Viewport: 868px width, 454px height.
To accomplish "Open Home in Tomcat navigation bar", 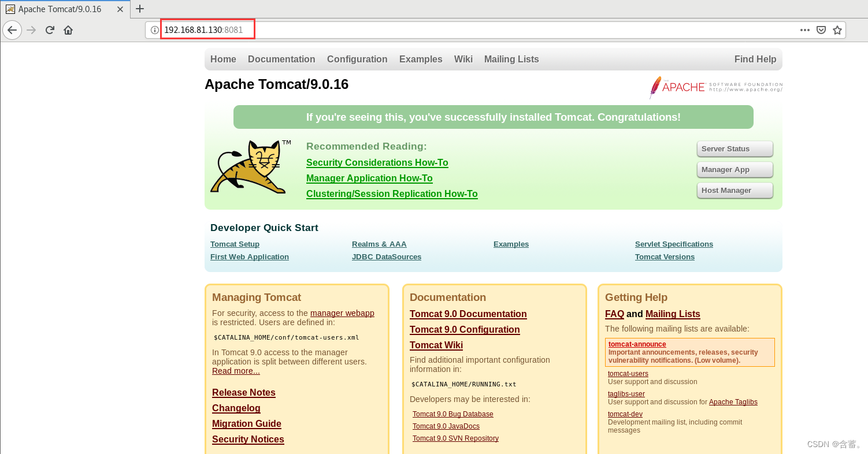I will [223, 59].
